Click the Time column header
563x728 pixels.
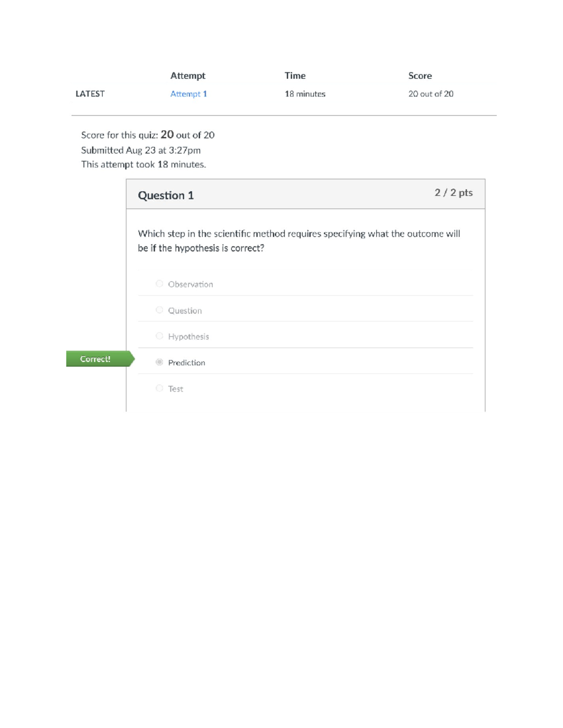click(x=295, y=75)
